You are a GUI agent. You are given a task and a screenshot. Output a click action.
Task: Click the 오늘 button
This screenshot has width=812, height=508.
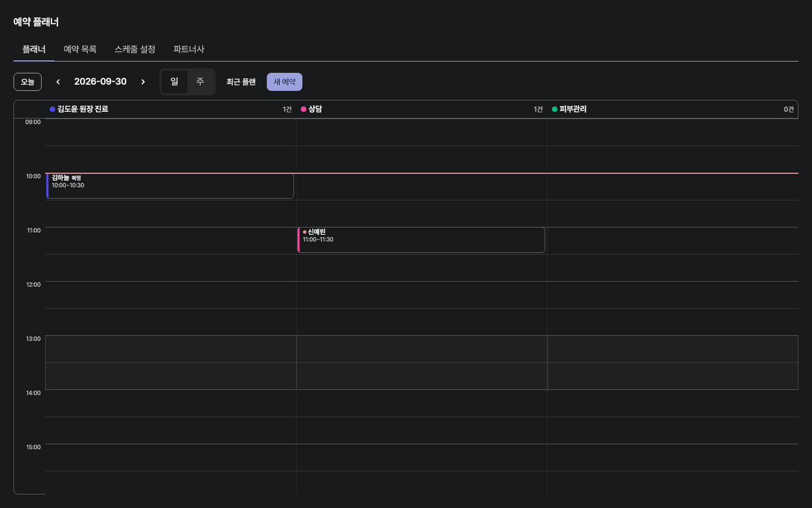point(28,82)
